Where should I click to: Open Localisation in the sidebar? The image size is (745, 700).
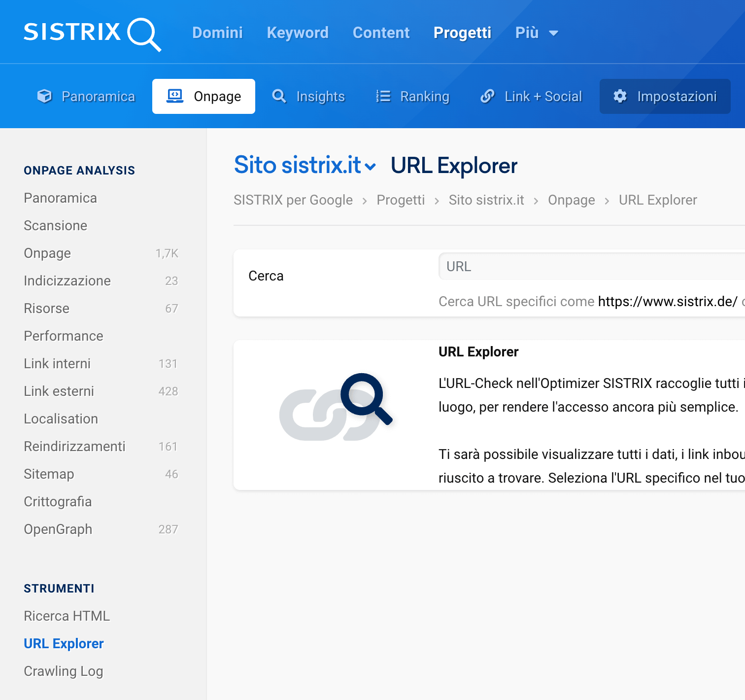pyautogui.click(x=61, y=419)
